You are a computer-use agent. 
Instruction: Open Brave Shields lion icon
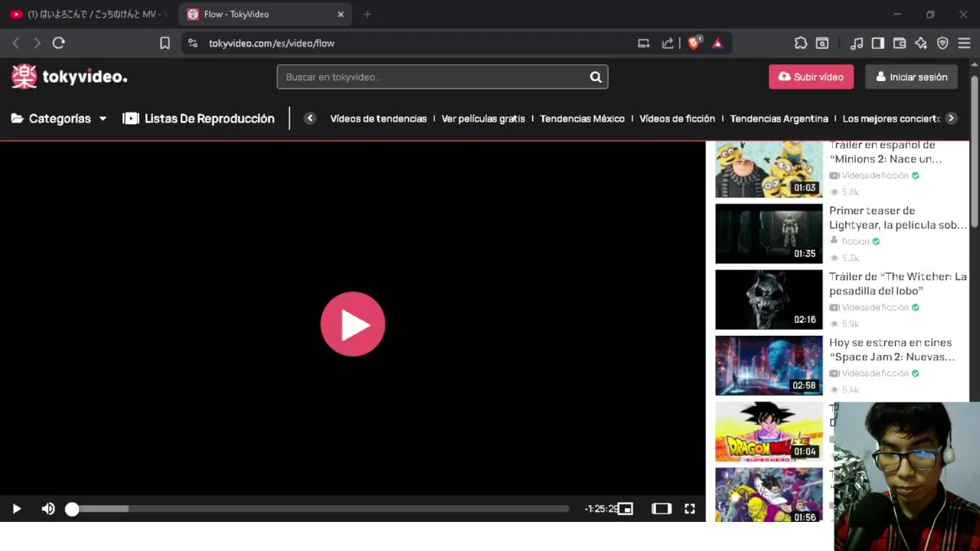click(x=694, y=43)
